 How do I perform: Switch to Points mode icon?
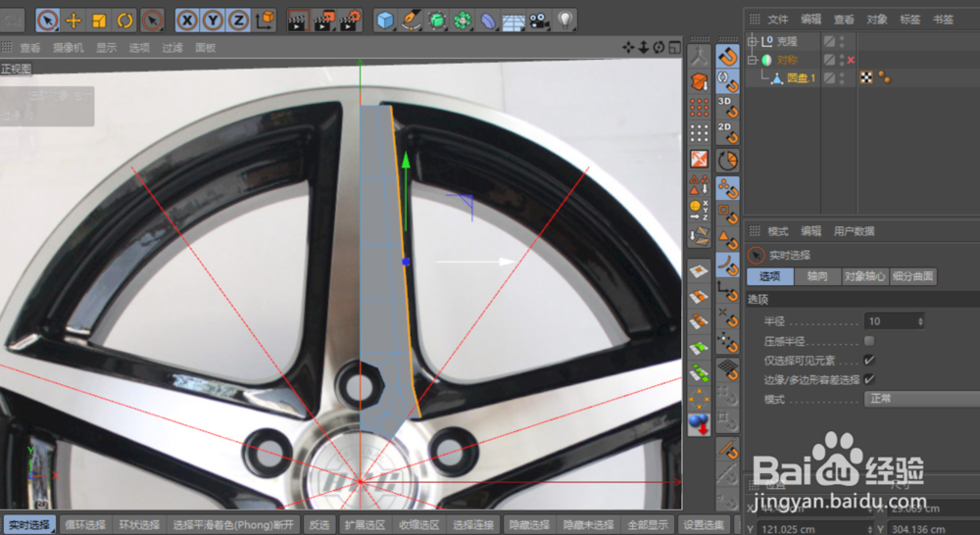click(x=700, y=108)
